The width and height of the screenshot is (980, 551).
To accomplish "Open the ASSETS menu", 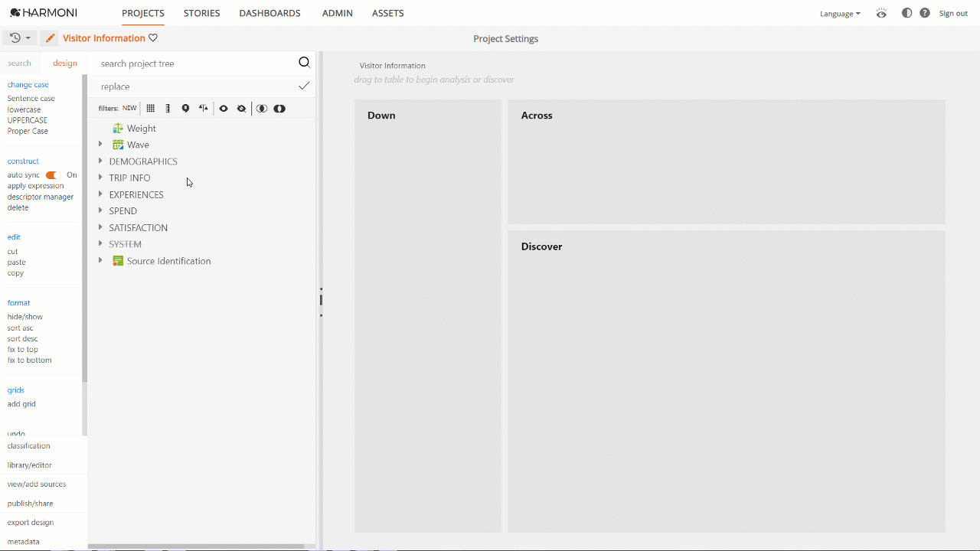I will (x=388, y=13).
